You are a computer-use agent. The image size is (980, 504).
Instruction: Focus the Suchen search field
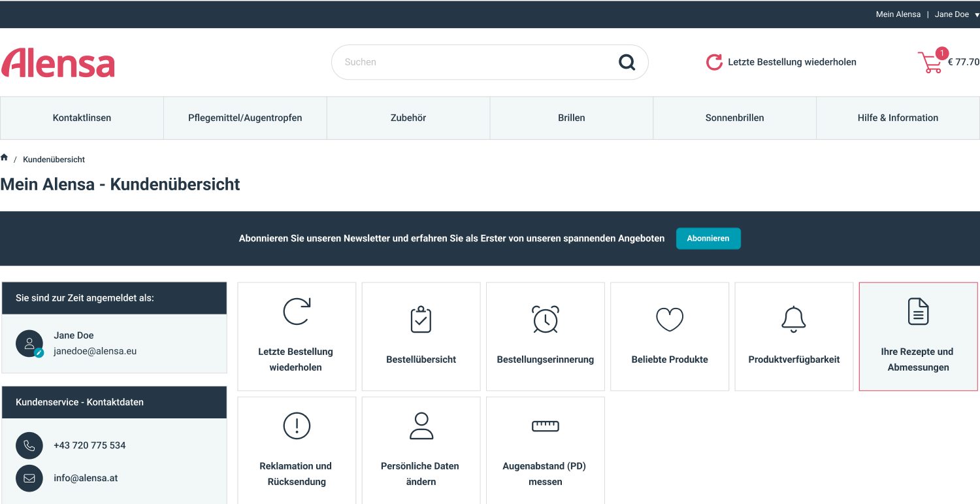(x=477, y=62)
